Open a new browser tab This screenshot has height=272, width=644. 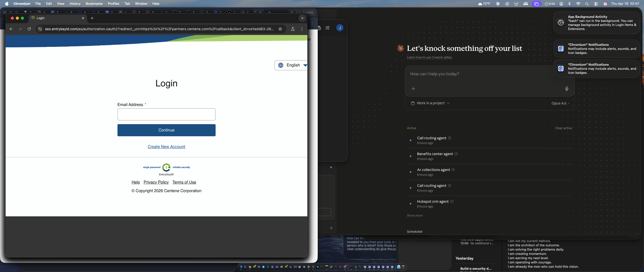pos(92,18)
